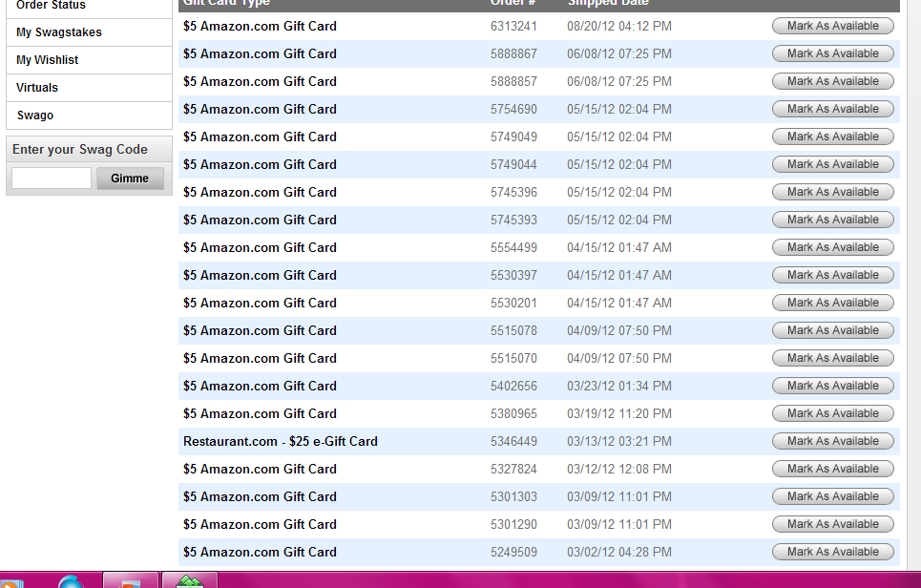921x588 pixels.
Task: Mark order 5249509 as available
Action: coord(832,553)
